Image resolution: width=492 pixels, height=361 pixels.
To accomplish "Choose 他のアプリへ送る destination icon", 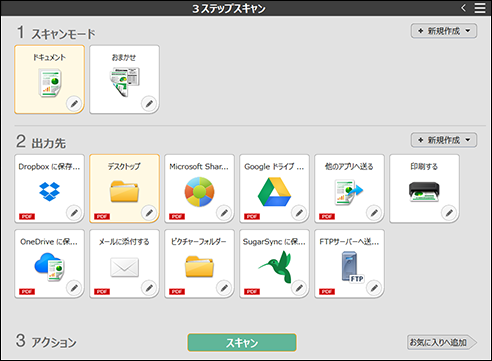I will [x=349, y=192].
